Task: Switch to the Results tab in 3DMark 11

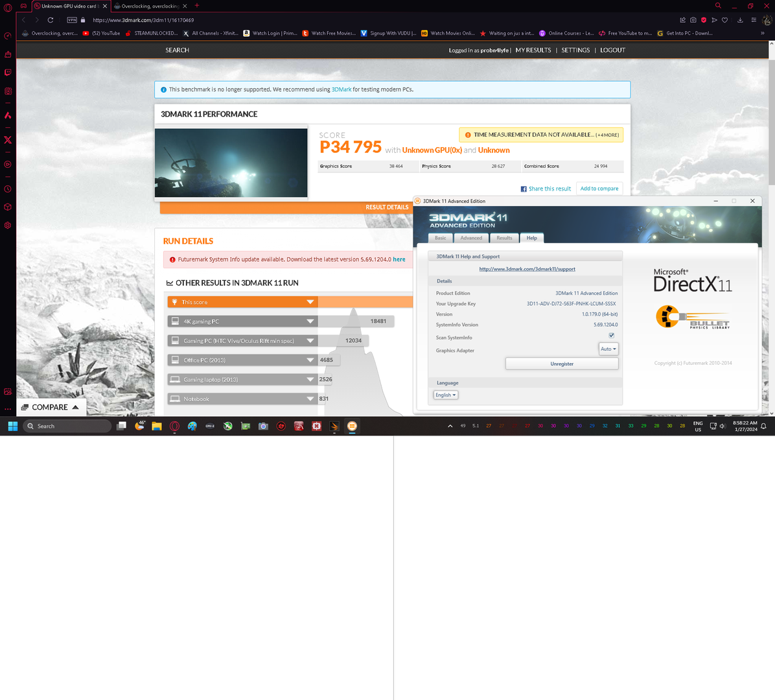Action: pos(504,238)
